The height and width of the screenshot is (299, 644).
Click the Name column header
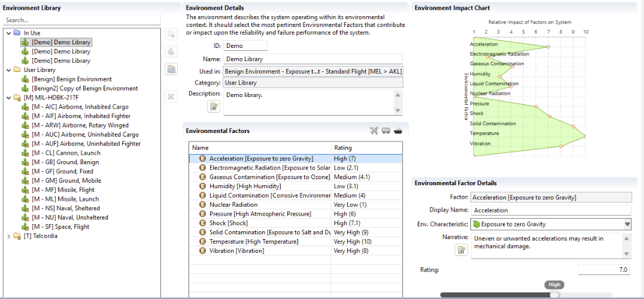pyautogui.click(x=260, y=147)
